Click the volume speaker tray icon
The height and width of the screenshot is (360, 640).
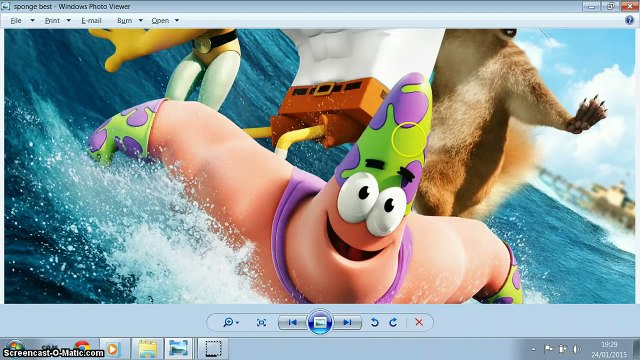577,349
